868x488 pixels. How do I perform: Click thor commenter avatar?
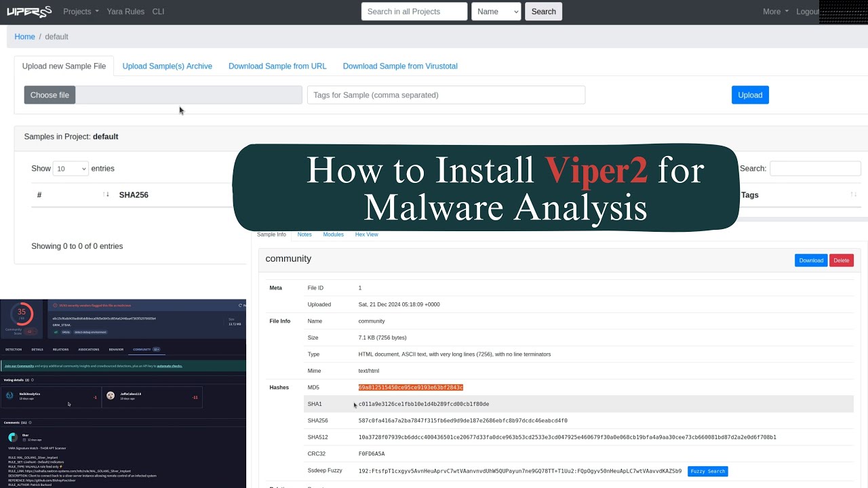[x=13, y=437]
